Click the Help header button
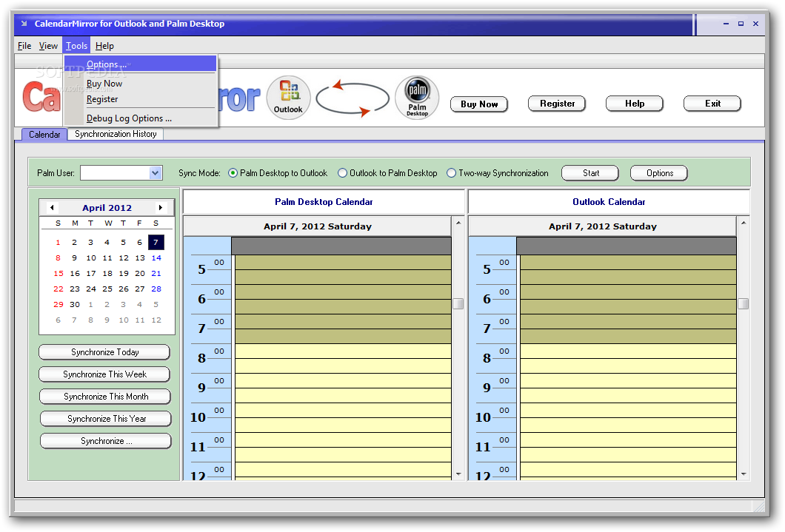785x532 pixels. click(635, 104)
